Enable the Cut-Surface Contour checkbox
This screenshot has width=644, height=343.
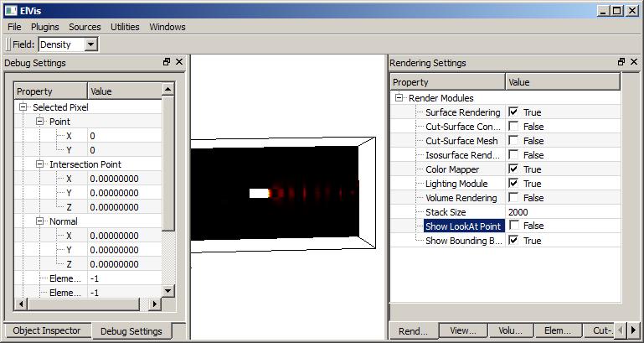513,127
